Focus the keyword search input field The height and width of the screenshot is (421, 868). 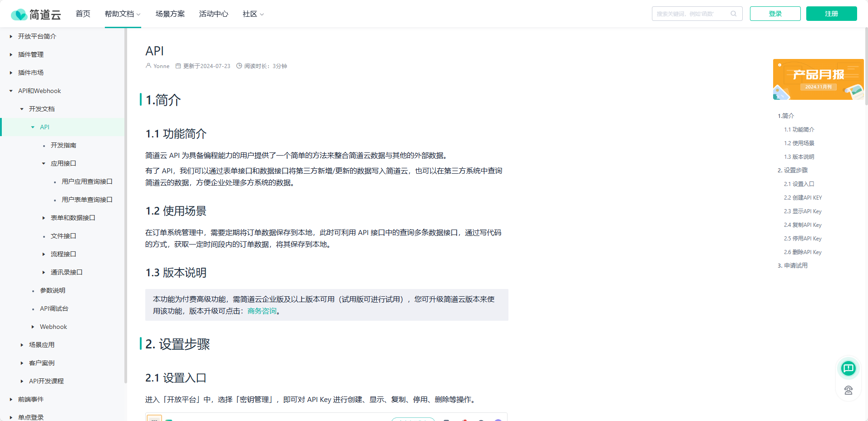click(690, 14)
